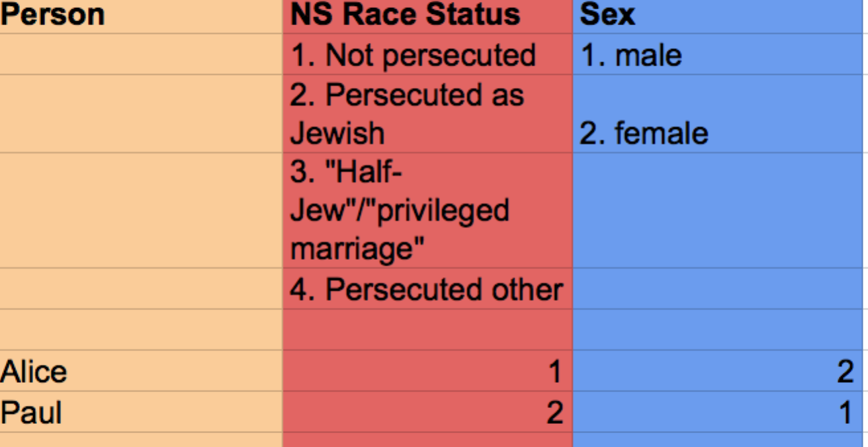Click the empty orange cell beside '2. Persecuted as Jewish'

coord(141,114)
